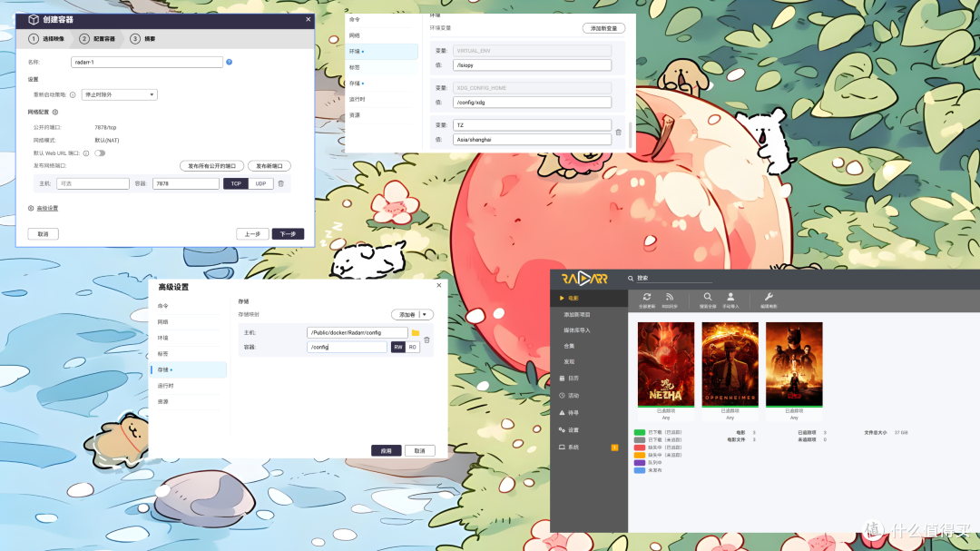This screenshot has height=551, width=980.
Task: Open the 高级设置 link
Action: (47, 208)
